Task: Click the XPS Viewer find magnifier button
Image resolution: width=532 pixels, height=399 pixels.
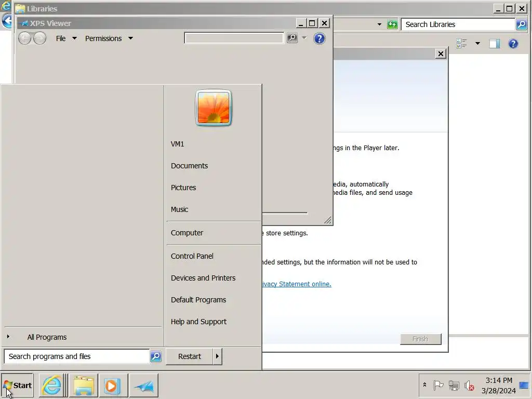Action: [x=292, y=38]
